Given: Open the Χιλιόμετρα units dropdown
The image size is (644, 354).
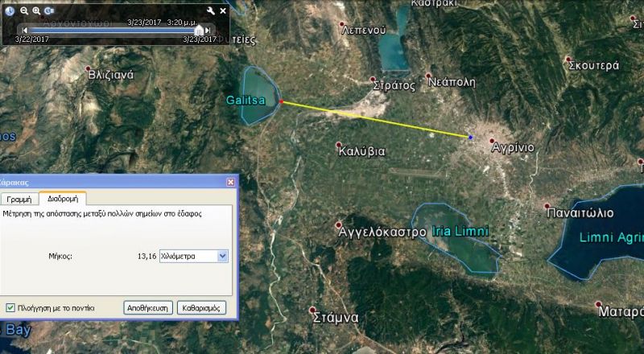Looking at the screenshot, I should (223, 256).
